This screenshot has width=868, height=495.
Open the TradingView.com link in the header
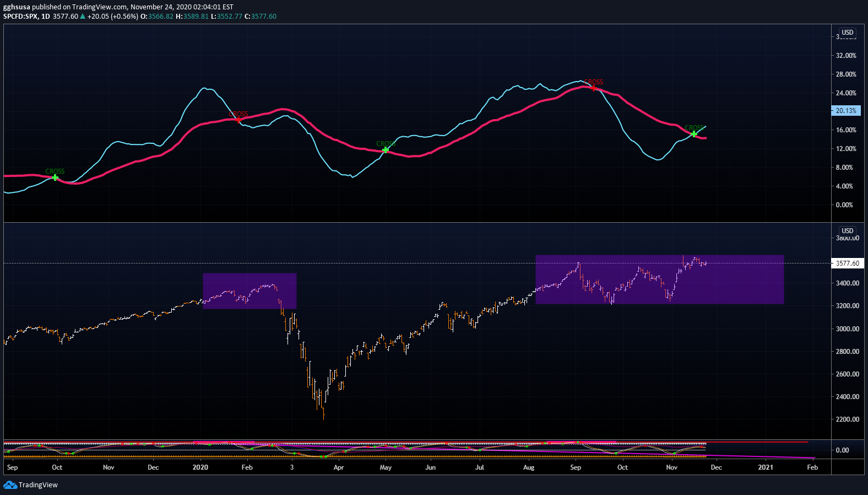point(100,7)
